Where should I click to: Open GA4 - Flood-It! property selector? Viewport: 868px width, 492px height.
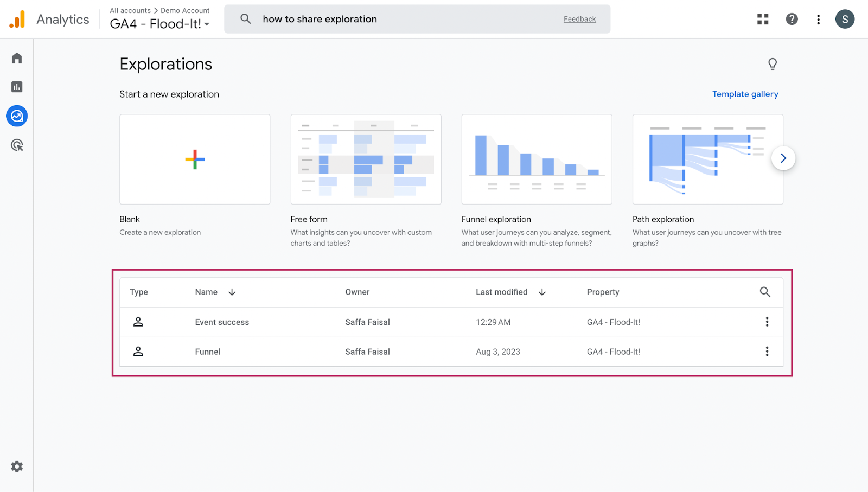pyautogui.click(x=159, y=24)
